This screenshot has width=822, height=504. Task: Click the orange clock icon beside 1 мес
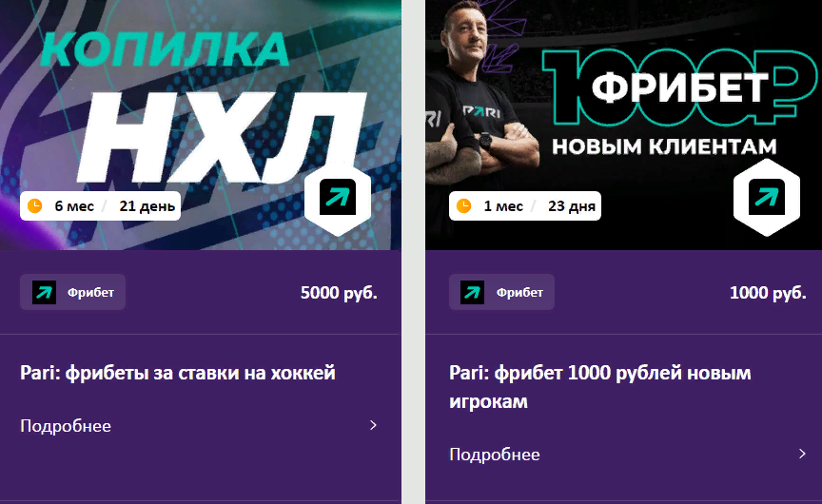coord(464,206)
